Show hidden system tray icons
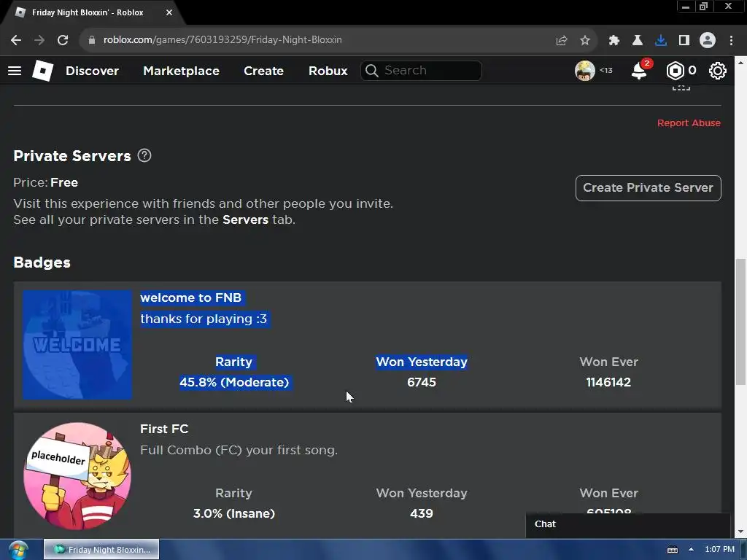The image size is (747, 560). click(692, 550)
